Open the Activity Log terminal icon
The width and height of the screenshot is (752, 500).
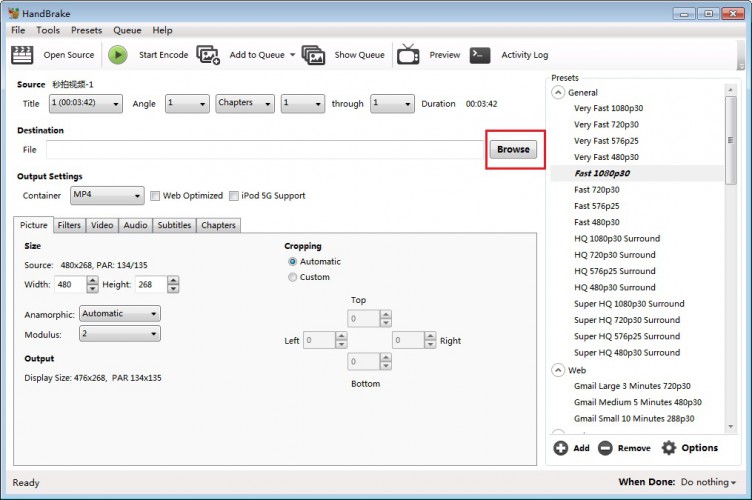click(480, 55)
